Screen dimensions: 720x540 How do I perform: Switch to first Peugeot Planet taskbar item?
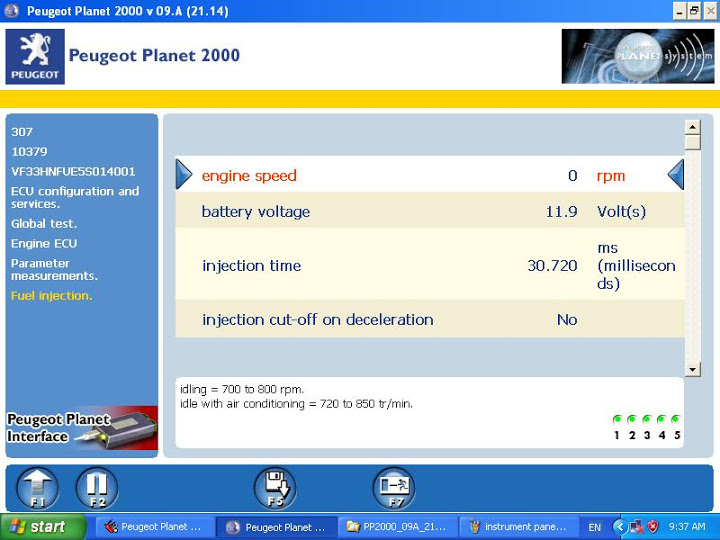click(155, 527)
